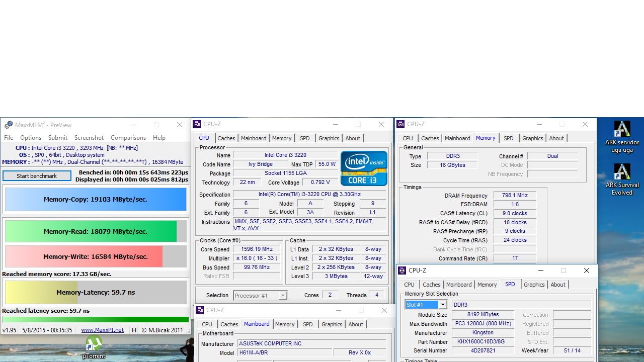
Task: Switch to About tab in CPU-Z CPU window
Action: coord(353,138)
